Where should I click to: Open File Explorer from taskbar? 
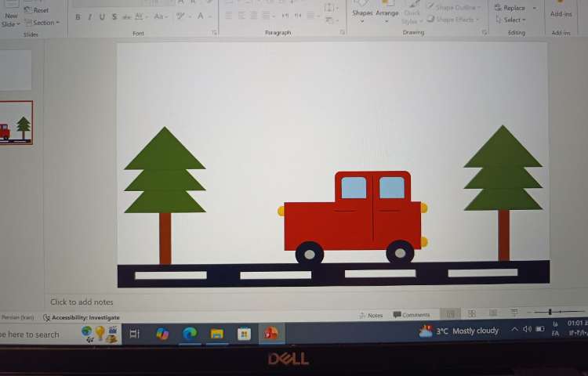(216, 334)
